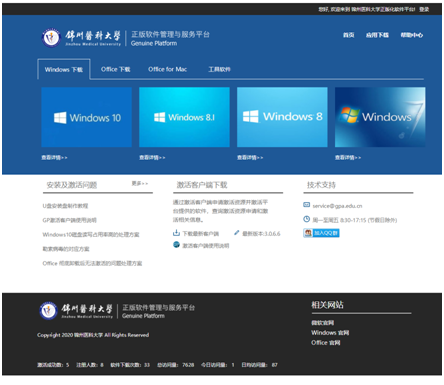Open the Windows10 disk usage solution article
Image resolution: width=444 pixels, height=385 pixels.
coord(91,234)
